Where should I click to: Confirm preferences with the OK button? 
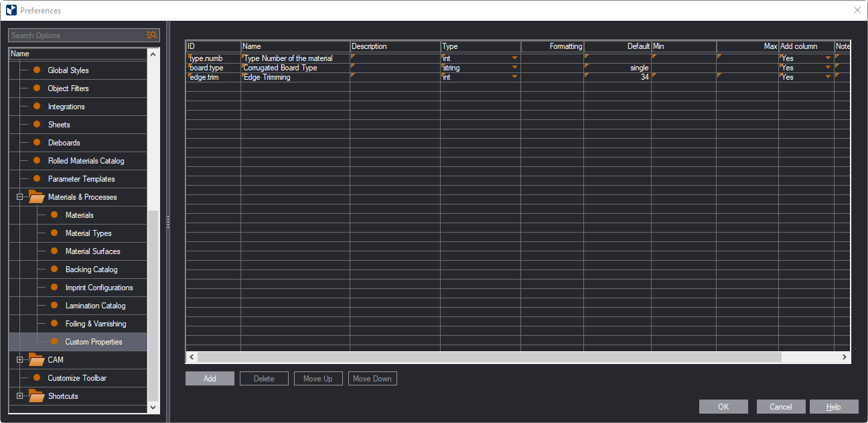(x=723, y=407)
